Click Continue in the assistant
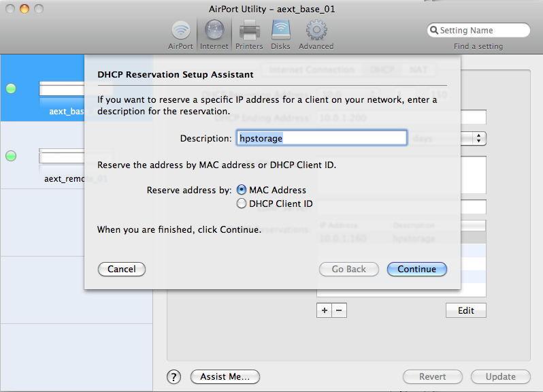 (x=417, y=269)
